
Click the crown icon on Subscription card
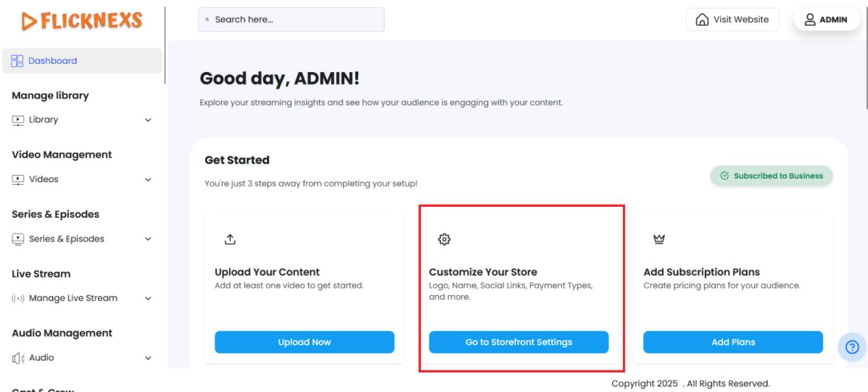(x=659, y=239)
